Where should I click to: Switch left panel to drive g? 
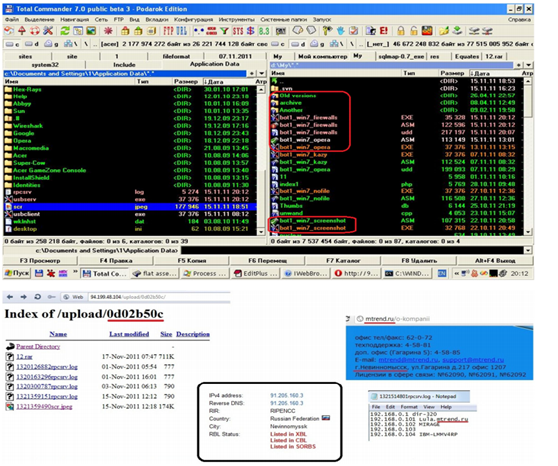pyautogui.click(x=51, y=44)
